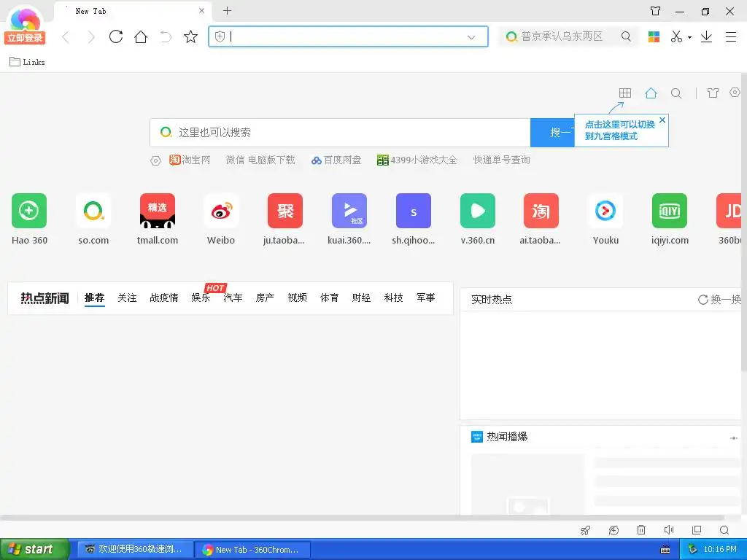Click the undo close tab icon
The image size is (747, 560).
pyautogui.click(x=166, y=36)
